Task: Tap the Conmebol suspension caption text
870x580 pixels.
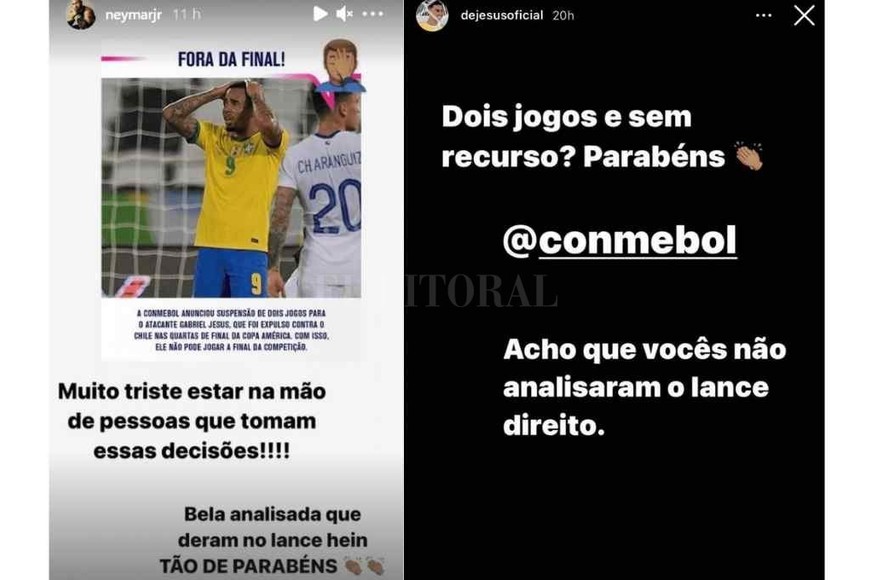Action: (x=231, y=330)
